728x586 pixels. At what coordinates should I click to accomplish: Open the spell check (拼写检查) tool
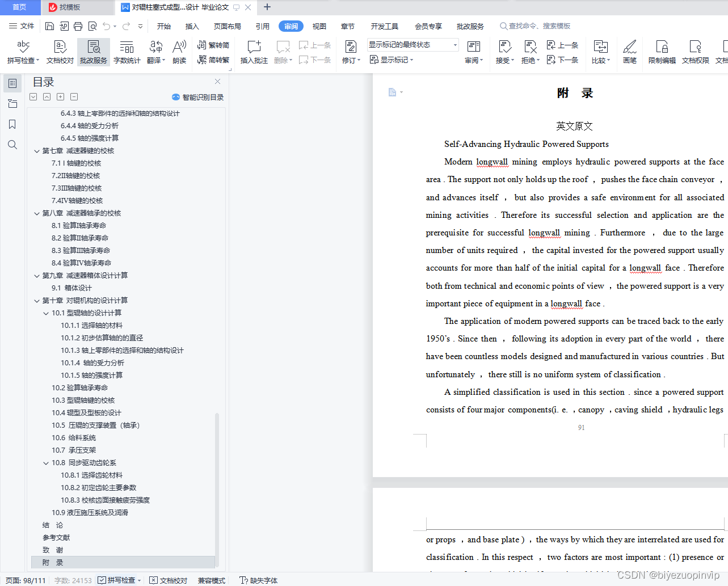point(23,52)
